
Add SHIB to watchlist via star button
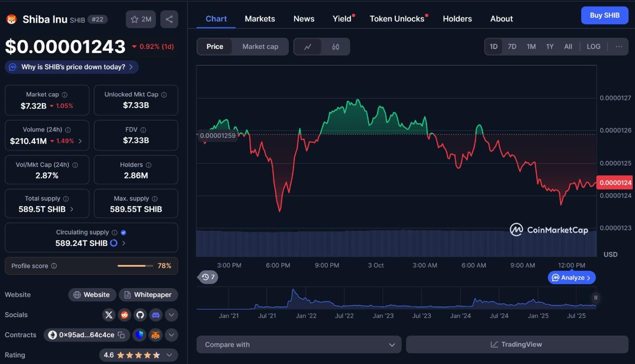(x=140, y=19)
